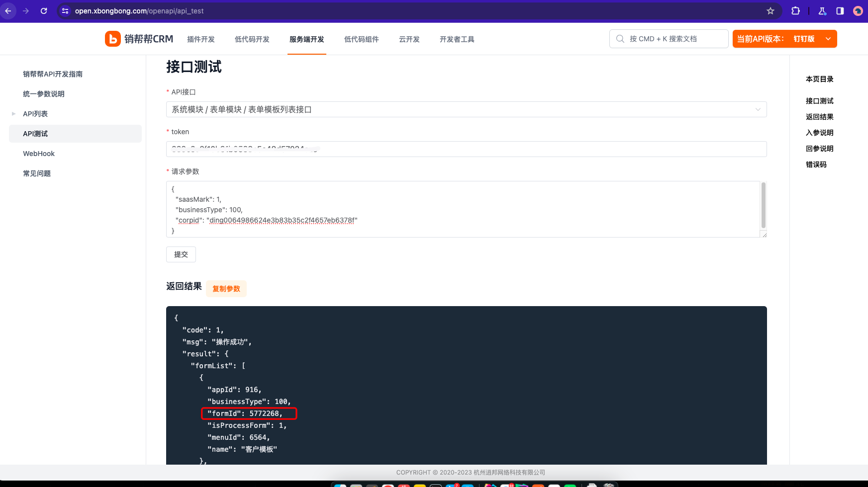
Task: Jump to 错误码 via the page outline link
Action: [816, 164]
